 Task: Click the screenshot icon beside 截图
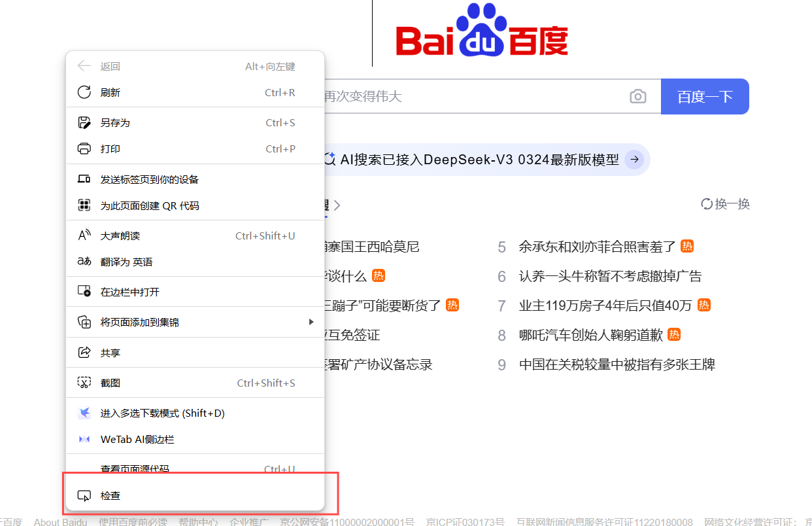click(84, 383)
